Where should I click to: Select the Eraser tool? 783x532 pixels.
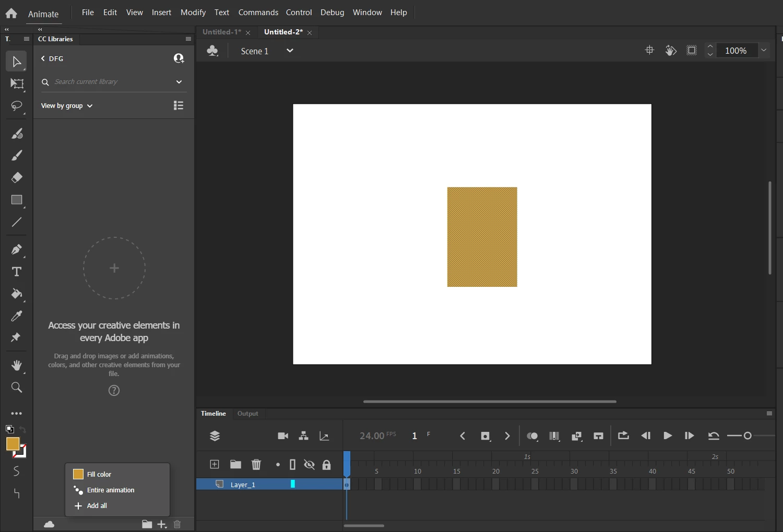pos(17,178)
